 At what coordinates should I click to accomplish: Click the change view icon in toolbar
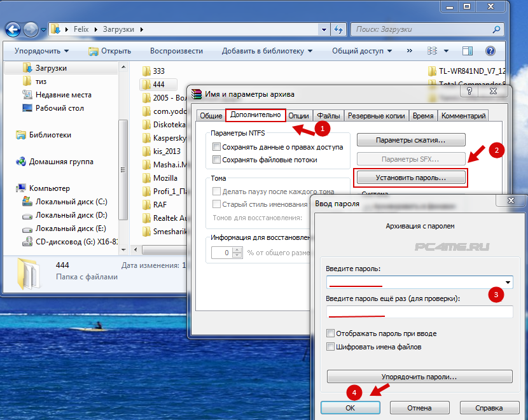(433, 51)
